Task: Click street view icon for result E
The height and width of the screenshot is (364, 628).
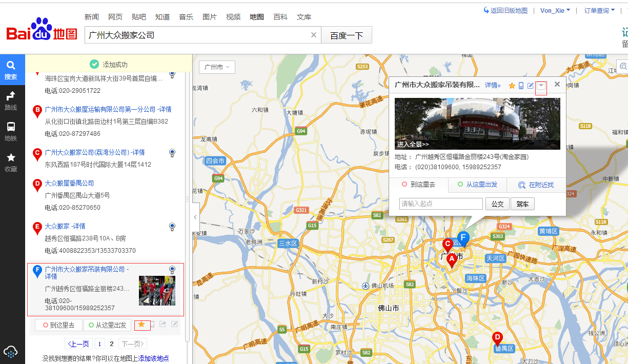Action: point(172,227)
